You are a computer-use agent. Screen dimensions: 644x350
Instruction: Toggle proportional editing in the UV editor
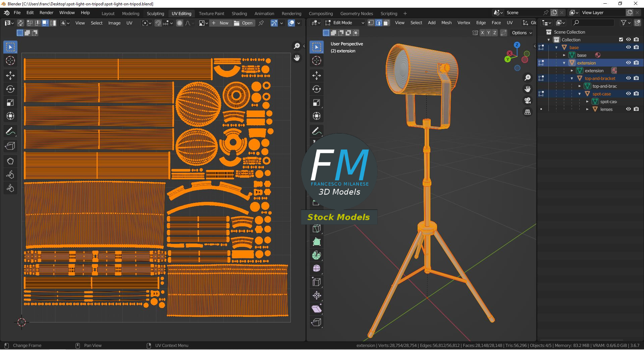[x=180, y=23]
